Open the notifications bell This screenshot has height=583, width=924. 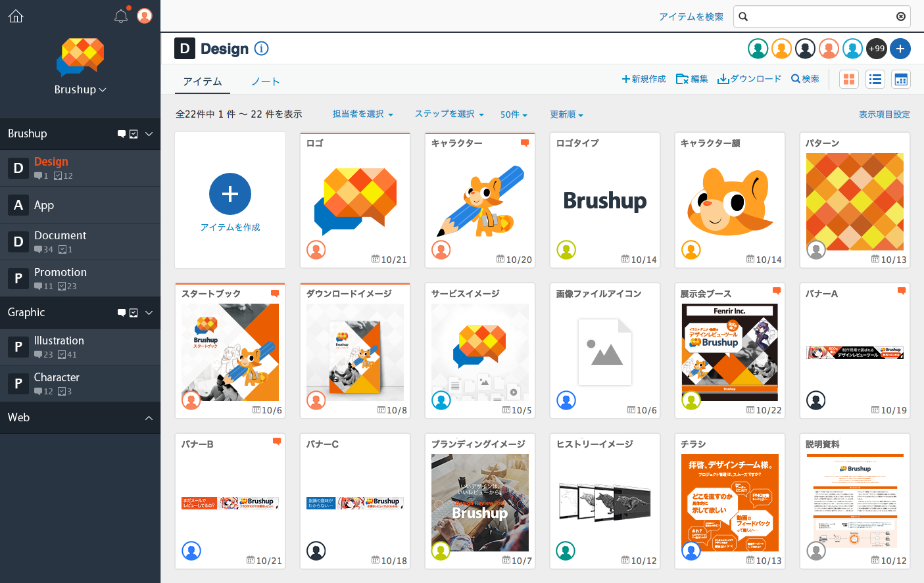coord(121,16)
